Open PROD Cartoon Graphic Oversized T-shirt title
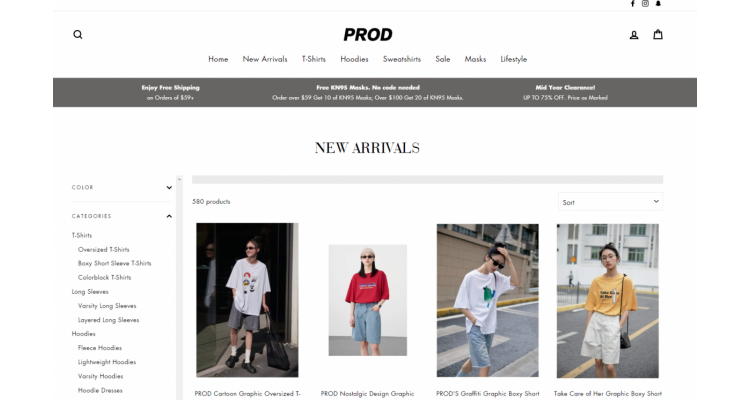 pyautogui.click(x=247, y=393)
